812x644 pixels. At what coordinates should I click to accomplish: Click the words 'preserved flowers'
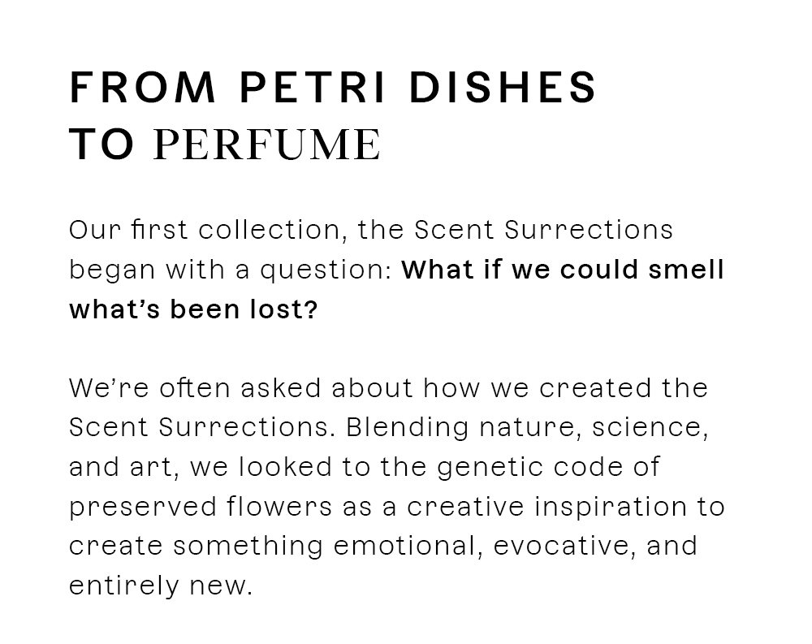tap(201, 508)
